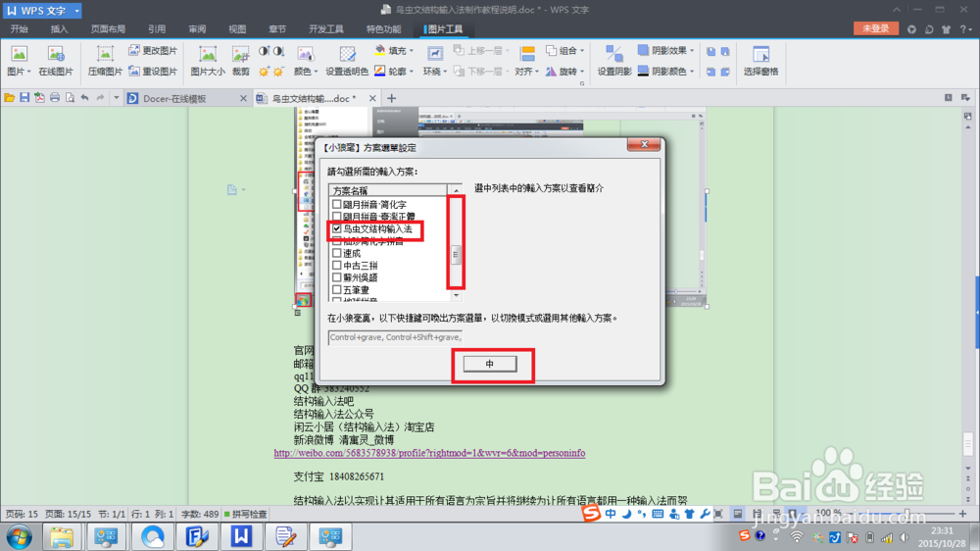Click the Undo arrow icon
The image size is (980, 551).
[85, 98]
